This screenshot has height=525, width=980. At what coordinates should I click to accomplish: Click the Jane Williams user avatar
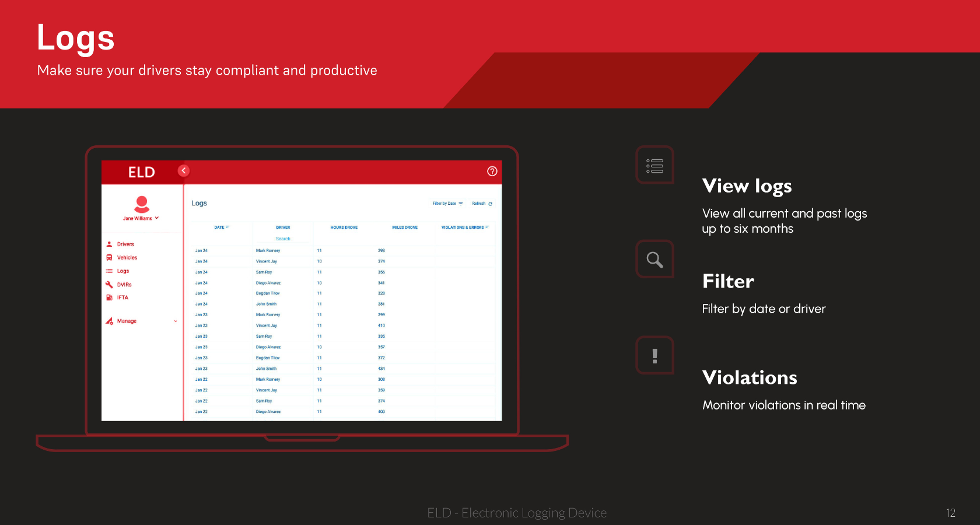tap(141, 204)
